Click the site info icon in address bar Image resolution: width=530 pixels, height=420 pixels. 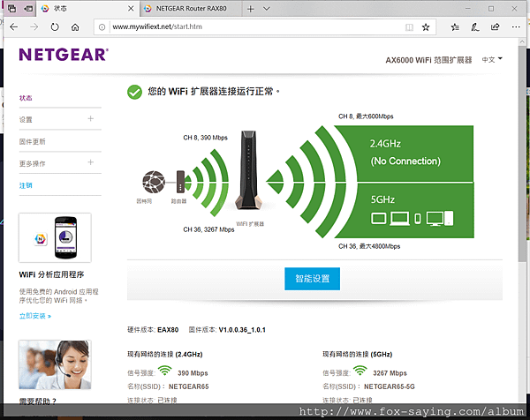point(102,27)
